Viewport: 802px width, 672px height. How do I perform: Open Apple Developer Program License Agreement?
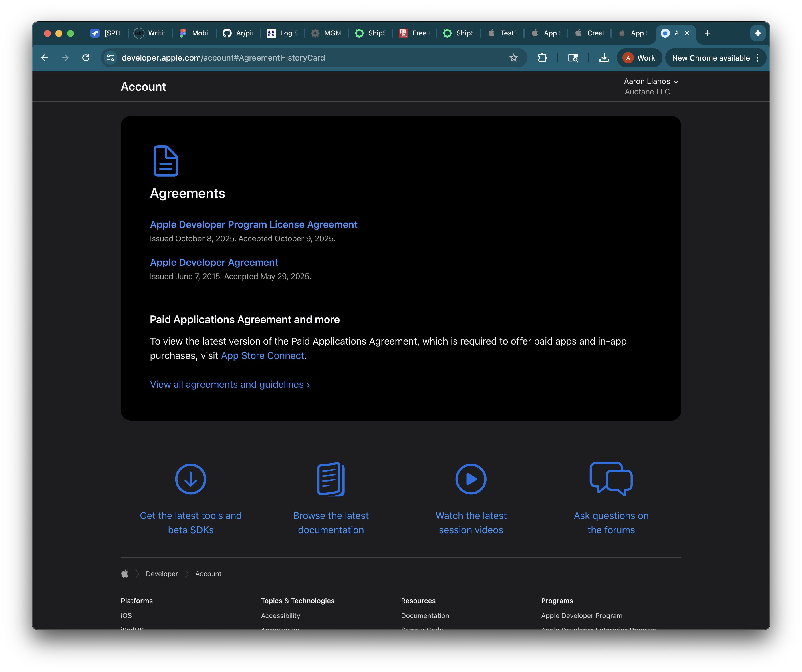coord(254,224)
